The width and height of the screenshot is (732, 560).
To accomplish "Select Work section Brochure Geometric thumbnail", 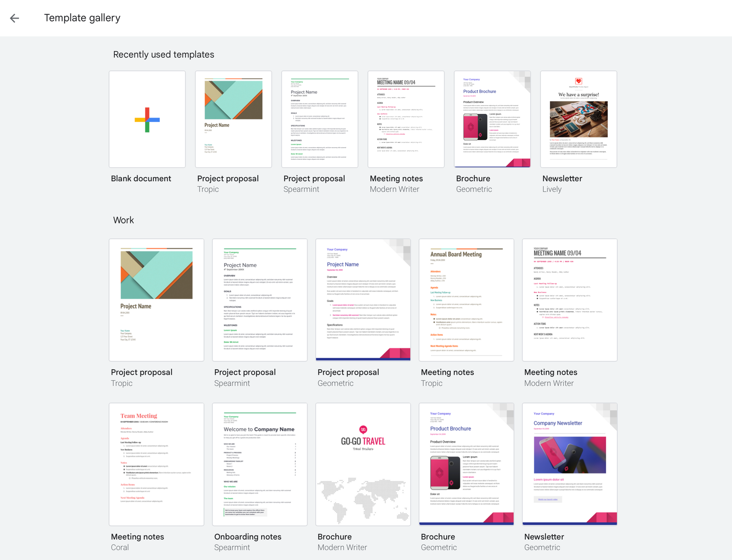I will pos(467,464).
